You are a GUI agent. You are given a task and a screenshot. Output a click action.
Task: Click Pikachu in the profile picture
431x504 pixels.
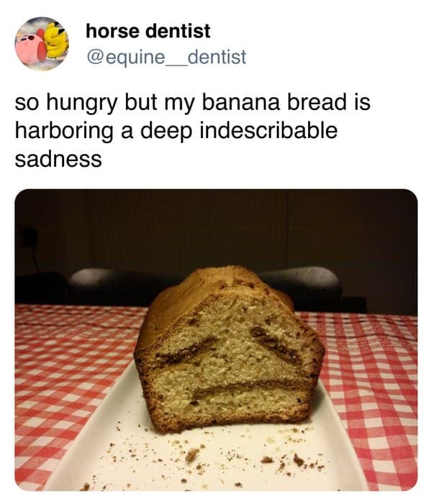(x=58, y=41)
